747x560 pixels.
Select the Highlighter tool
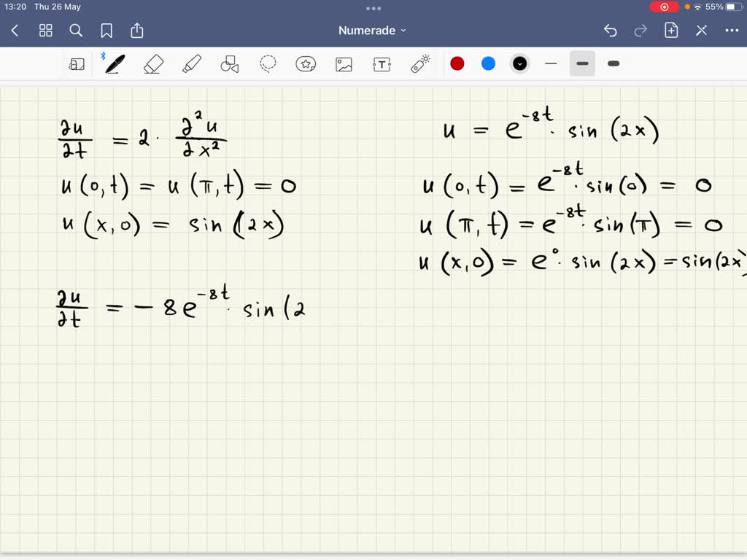click(192, 64)
